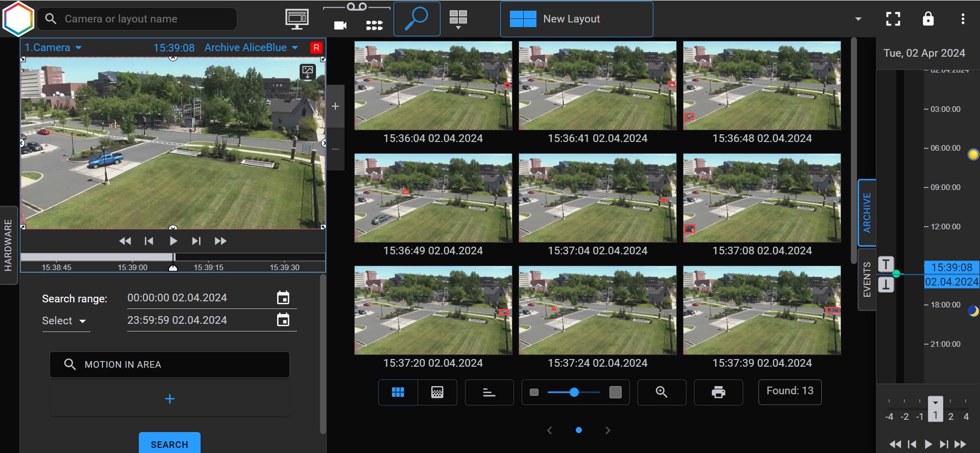Expand the 1.Camera dropdown

coord(53,47)
